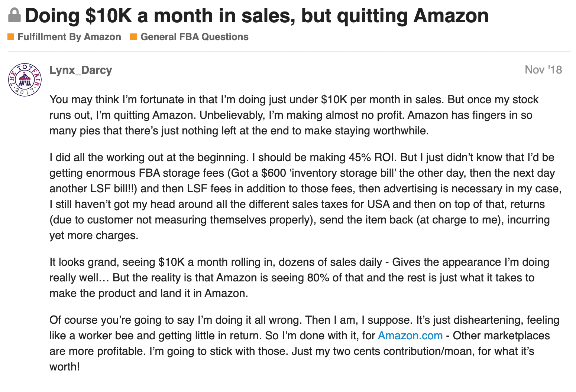Open the Fulfillment By Amazon category
The image size is (576, 392).
(x=69, y=37)
